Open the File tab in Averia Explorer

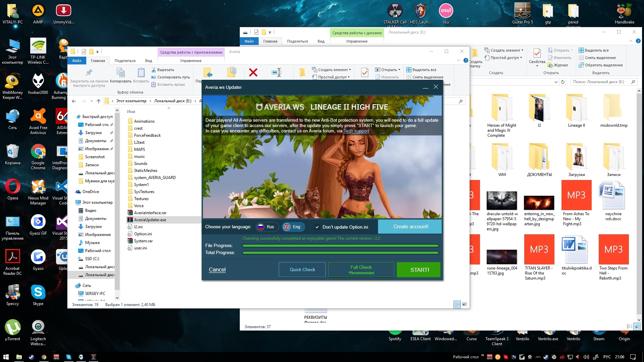coord(76,61)
